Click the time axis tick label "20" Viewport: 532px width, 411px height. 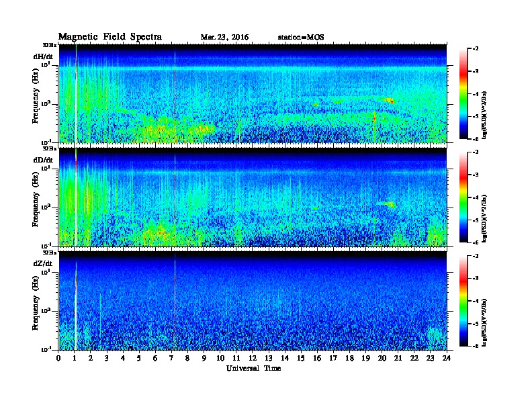[382, 358]
